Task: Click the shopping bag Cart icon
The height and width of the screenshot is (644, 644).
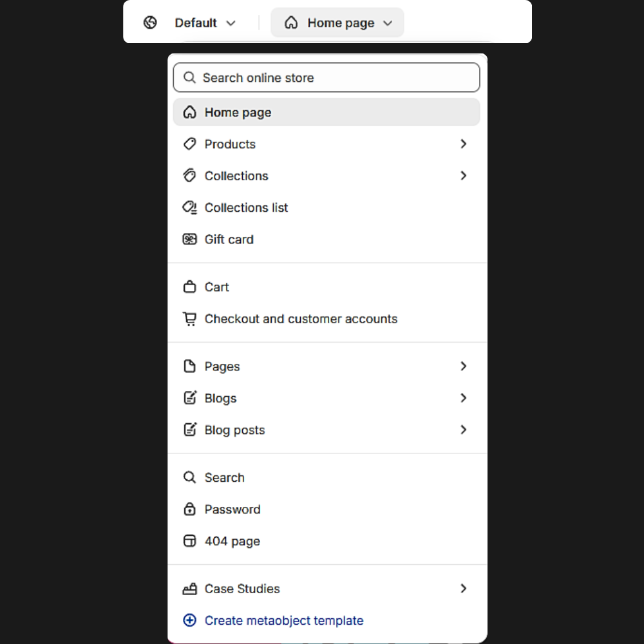Action: (x=189, y=287)
